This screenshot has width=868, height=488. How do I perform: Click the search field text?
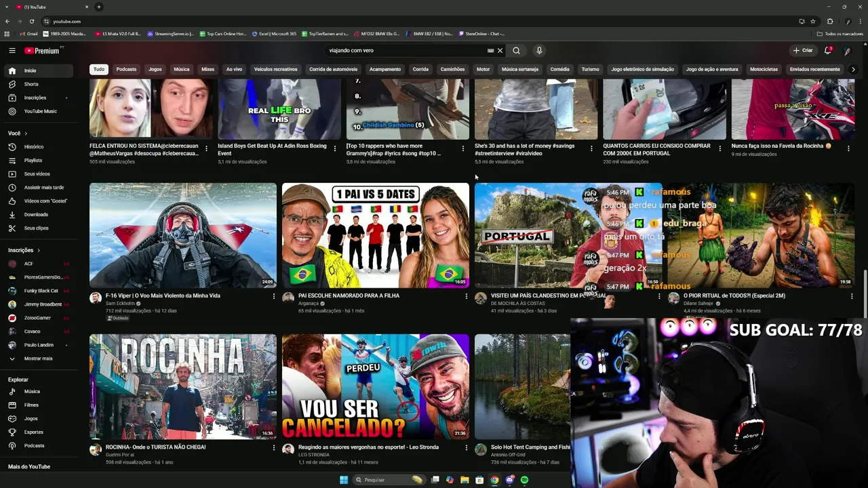351,50
